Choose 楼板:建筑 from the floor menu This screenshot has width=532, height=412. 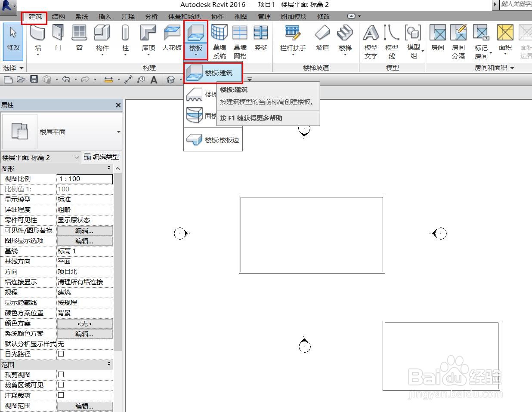click(213, 73)
